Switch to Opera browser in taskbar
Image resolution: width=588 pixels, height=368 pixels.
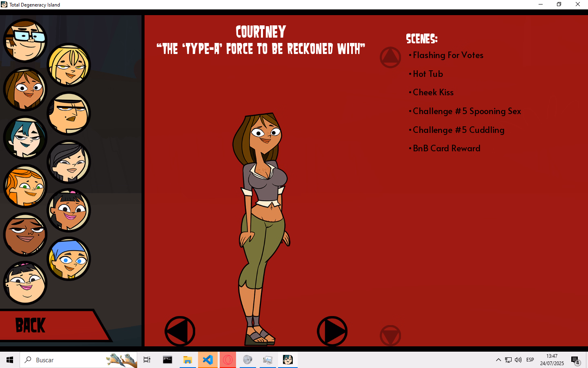(228, 360)
